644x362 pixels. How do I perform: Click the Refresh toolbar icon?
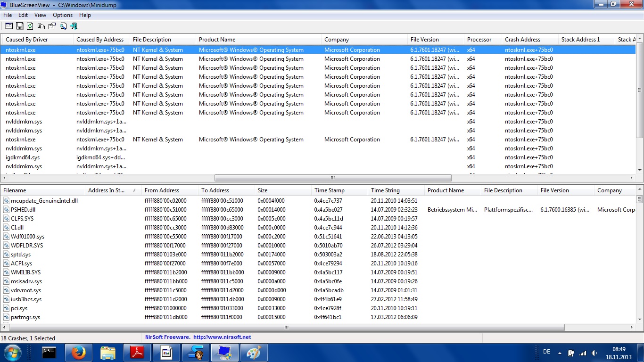(x=30, y=26)
